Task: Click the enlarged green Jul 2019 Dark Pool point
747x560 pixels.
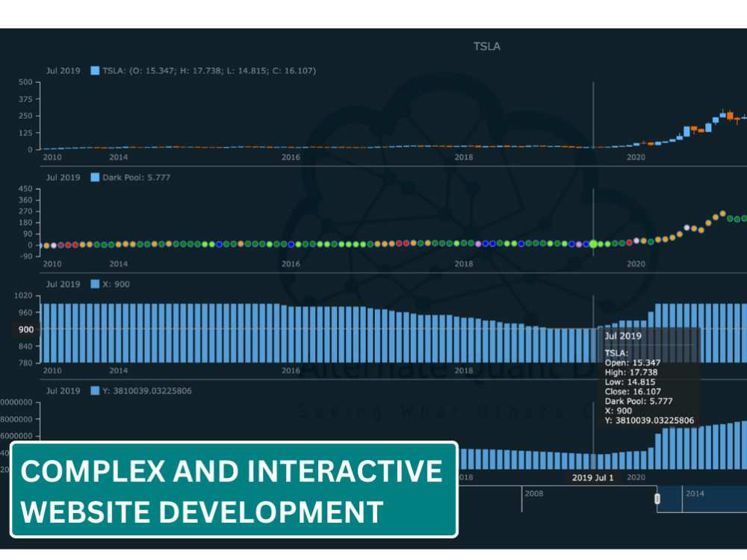Action: (x=593, y=244)
